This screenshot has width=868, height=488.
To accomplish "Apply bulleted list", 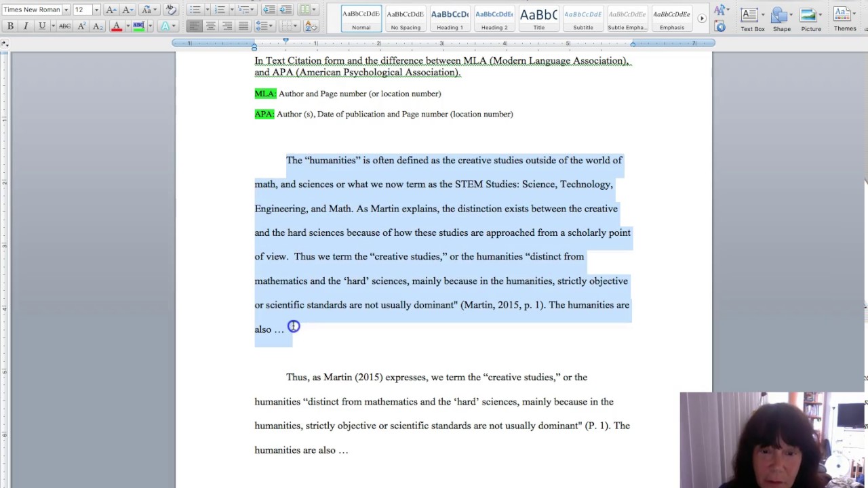I will [x=195, y=9].
